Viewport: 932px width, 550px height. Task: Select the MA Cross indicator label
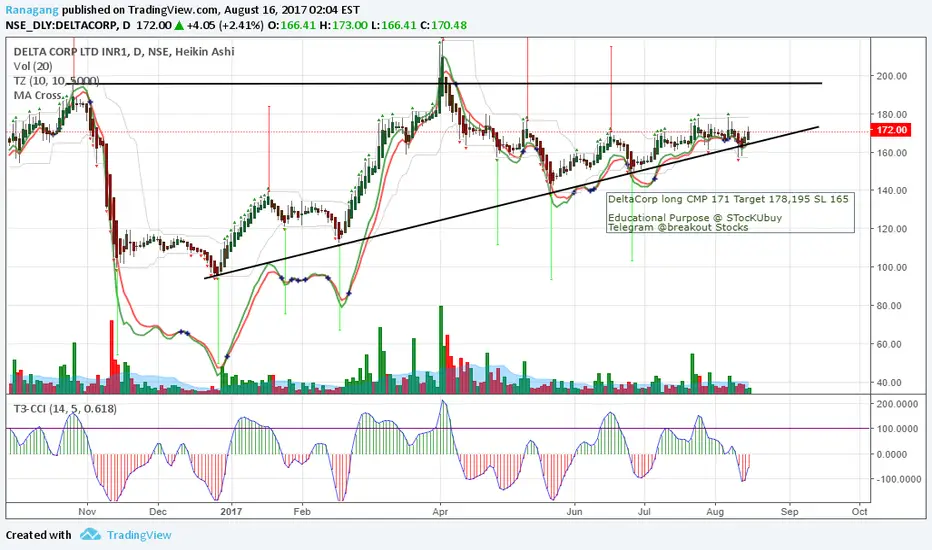[37, 95]
